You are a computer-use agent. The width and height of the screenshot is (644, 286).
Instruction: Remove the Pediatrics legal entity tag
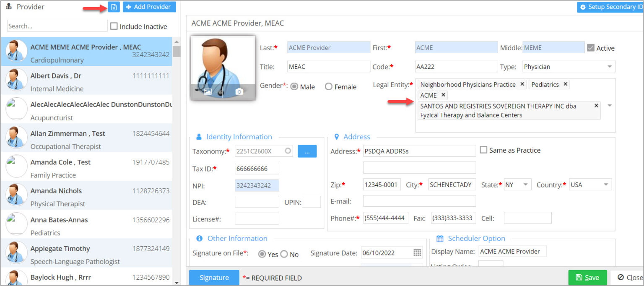click(565, 84)
